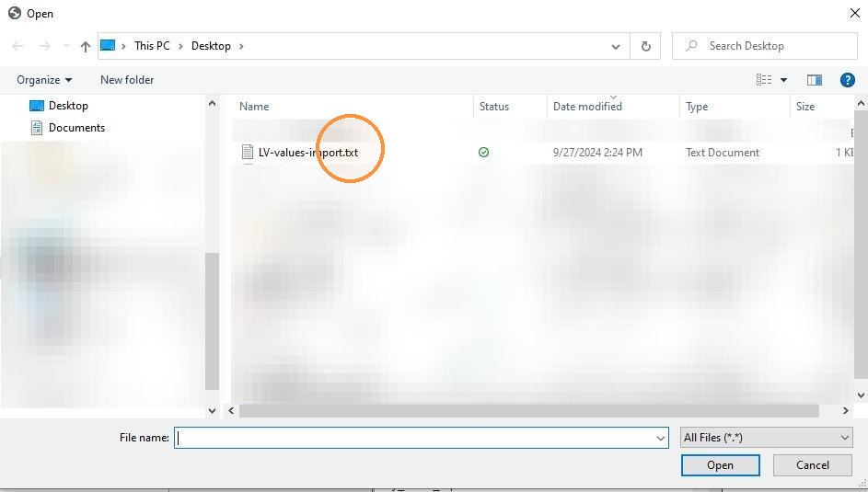Viewport: 868px width, 492px height.
Task: Change the view layout icon
Action: pos(764,80)
